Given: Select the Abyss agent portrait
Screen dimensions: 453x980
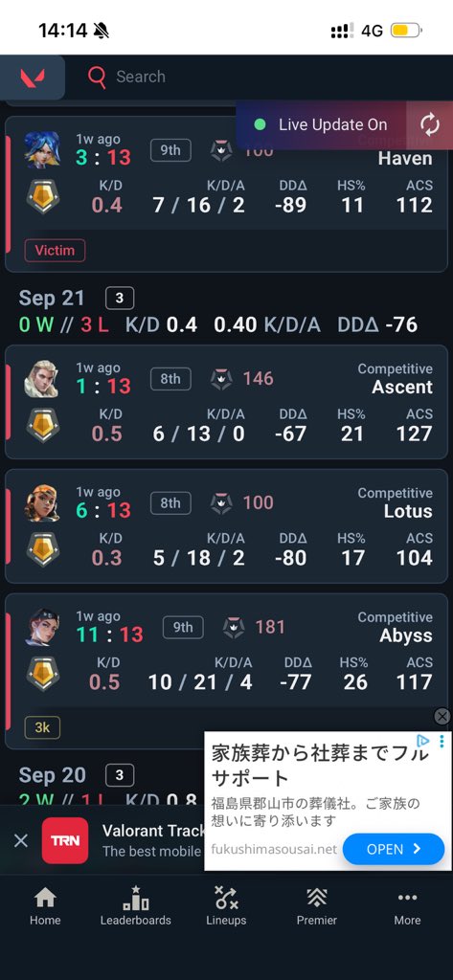Looking at the screenshot, I should (x=42, y=628).
